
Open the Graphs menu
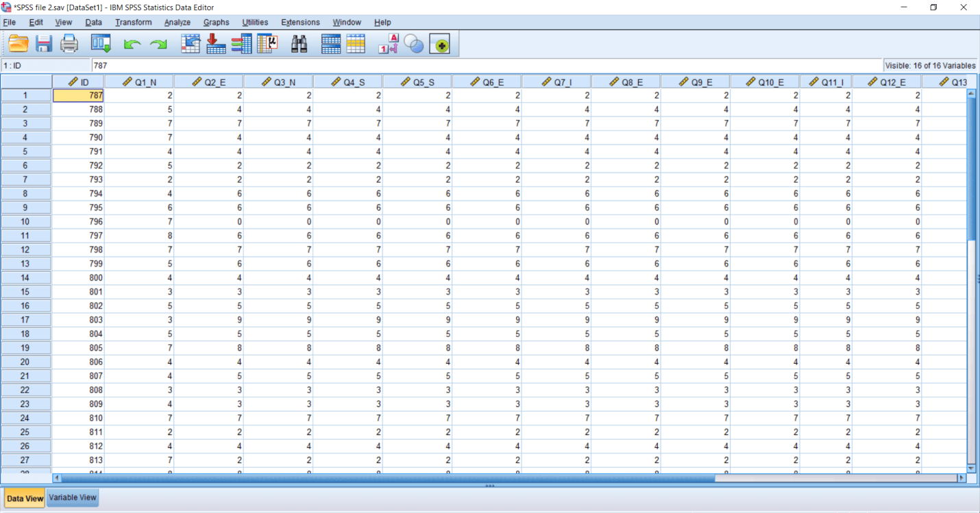217,22
